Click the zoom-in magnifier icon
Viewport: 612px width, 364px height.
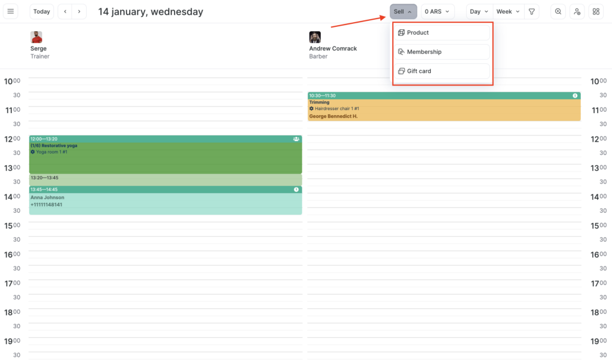point(558,11)
